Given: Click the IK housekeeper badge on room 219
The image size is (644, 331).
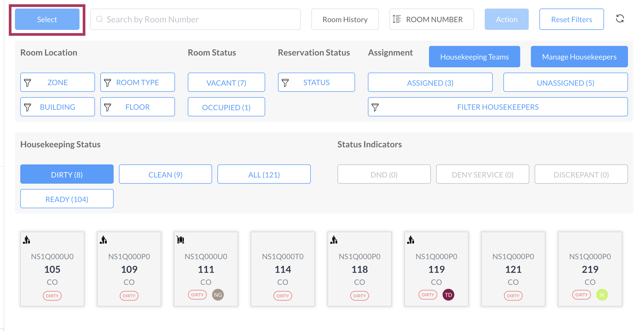Looking at the screenshot, I should click(602, 295).
